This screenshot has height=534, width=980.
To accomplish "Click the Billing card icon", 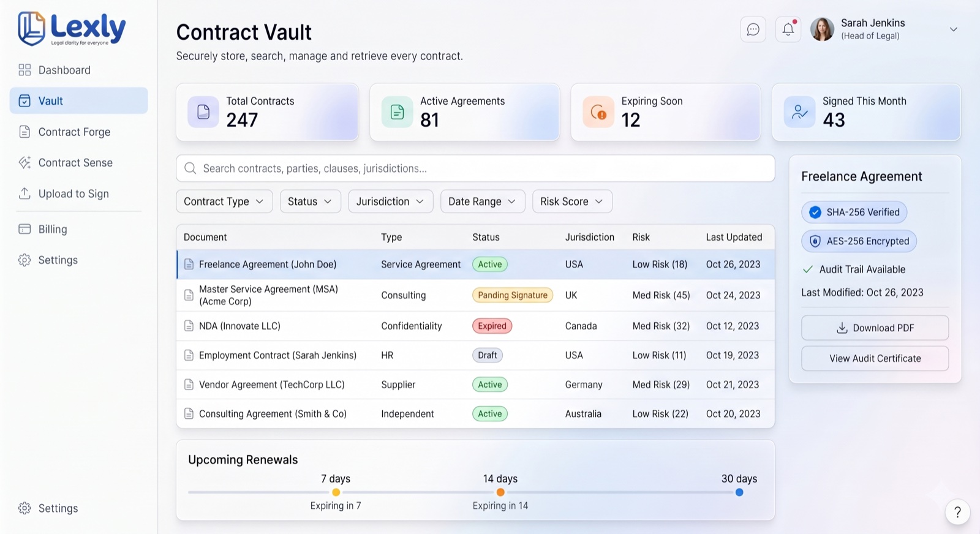I will [x=24, y=229].
